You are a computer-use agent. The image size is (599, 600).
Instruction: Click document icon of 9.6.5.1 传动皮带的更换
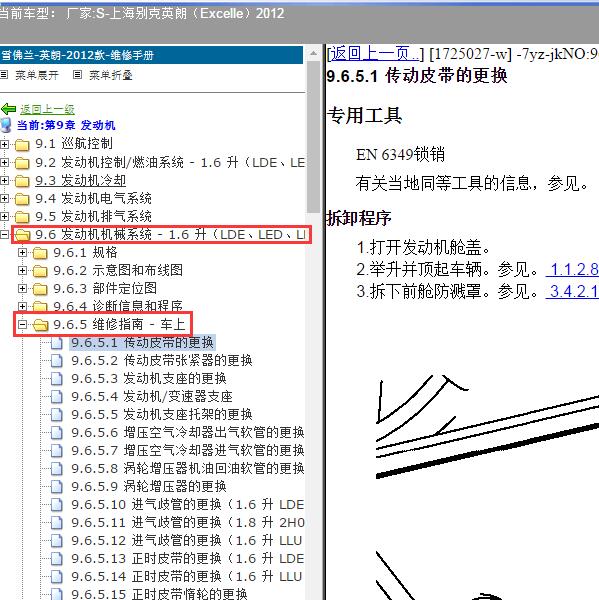pos(57,343)
